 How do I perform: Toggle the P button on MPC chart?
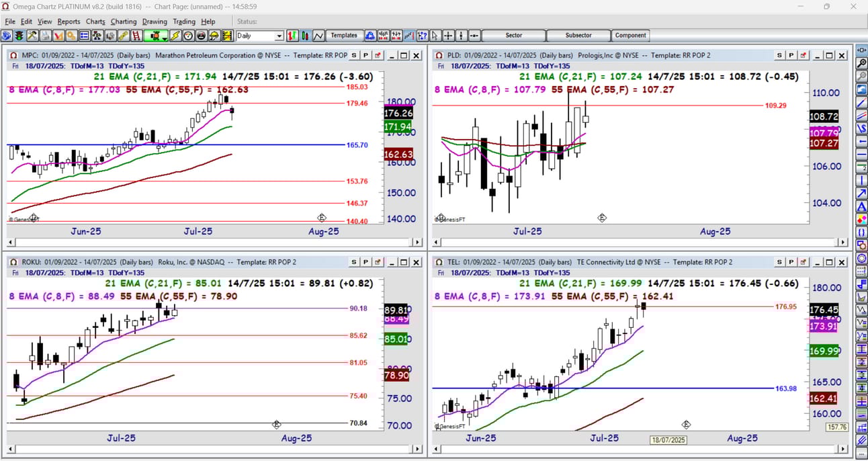365,55
